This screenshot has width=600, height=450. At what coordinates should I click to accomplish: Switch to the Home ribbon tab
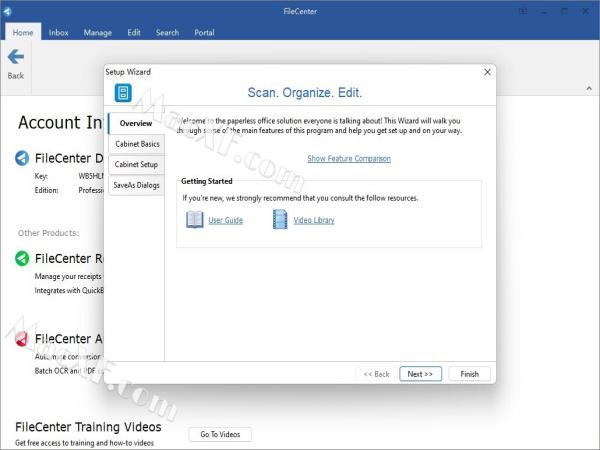tap(23, 33)
